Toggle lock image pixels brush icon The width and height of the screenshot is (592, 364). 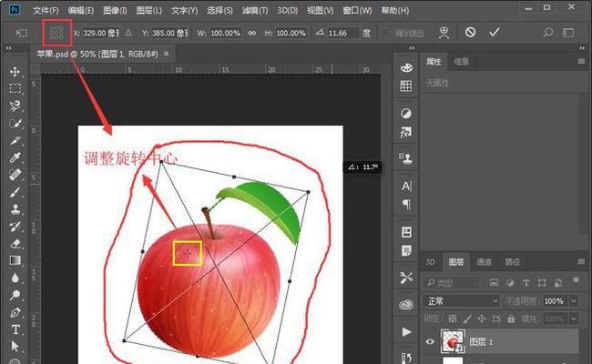467,319
